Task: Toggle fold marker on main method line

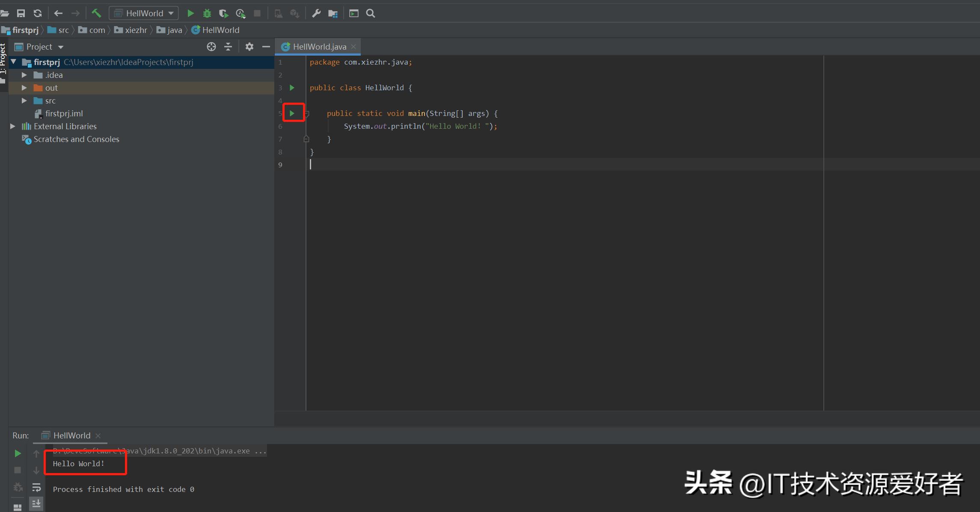Action: tap(307, 114)
